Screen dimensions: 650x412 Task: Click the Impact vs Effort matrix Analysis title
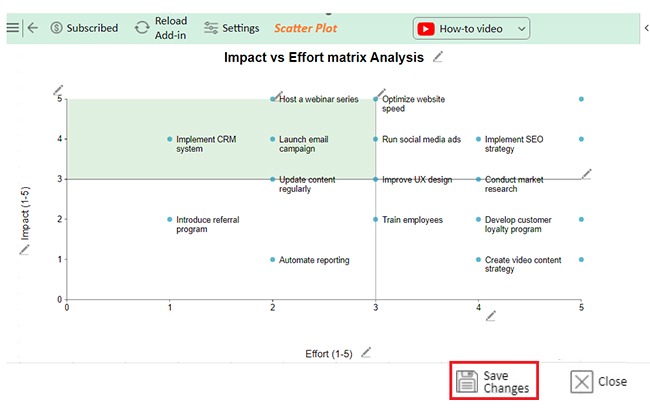324,57
